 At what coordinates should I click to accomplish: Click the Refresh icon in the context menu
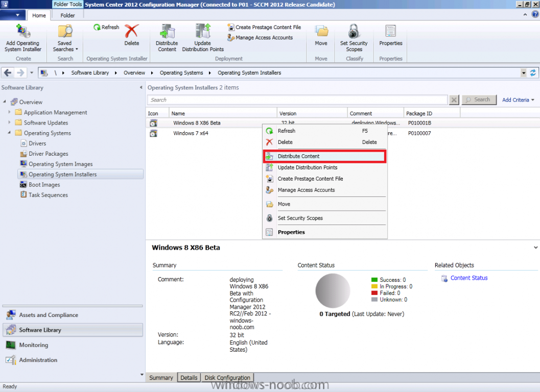pos(269,131)
